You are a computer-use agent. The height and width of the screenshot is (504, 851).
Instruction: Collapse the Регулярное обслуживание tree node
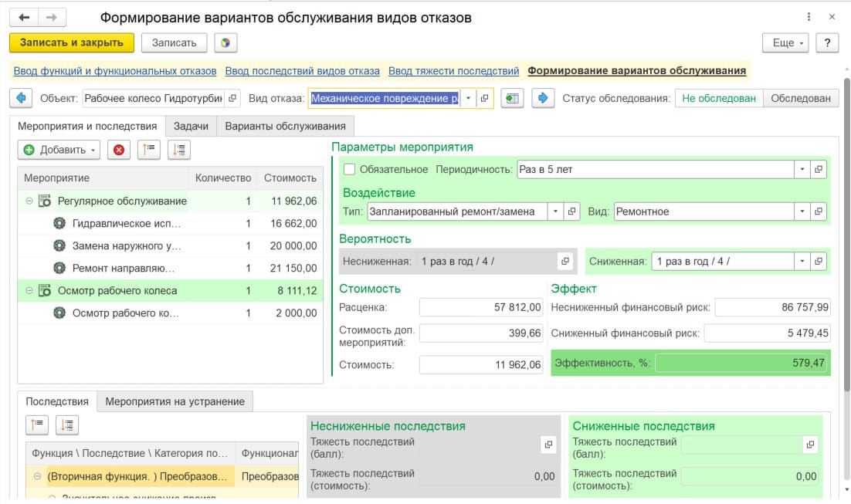(x=29, y=201)
